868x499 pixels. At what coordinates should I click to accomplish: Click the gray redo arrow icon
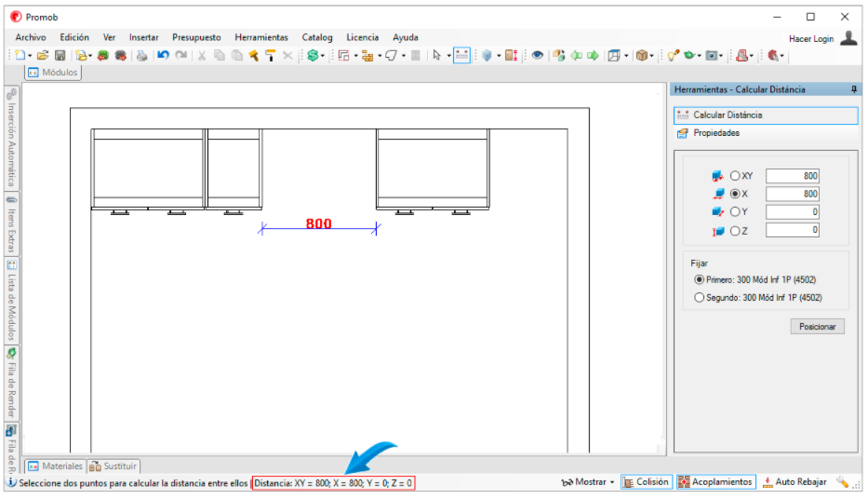tap(181, 55)
